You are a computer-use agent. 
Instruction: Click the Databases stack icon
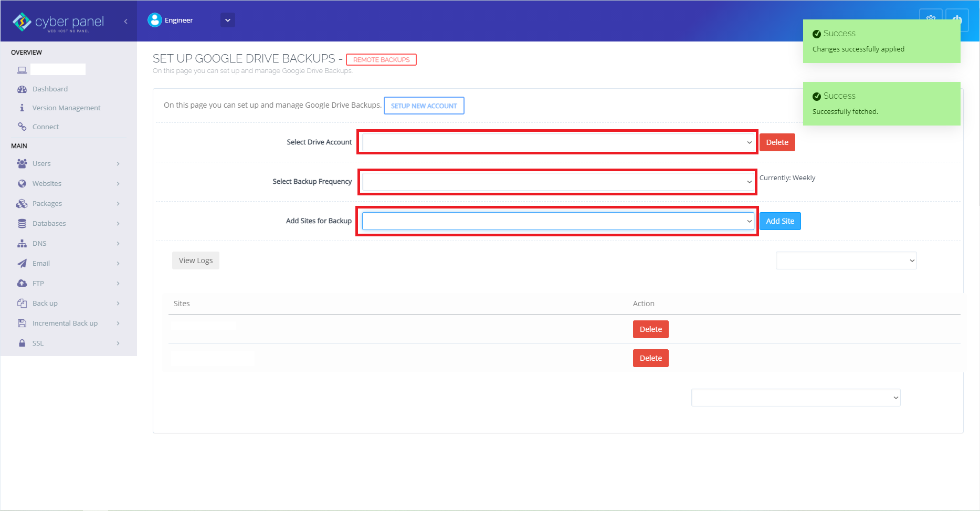pos(22,223)
